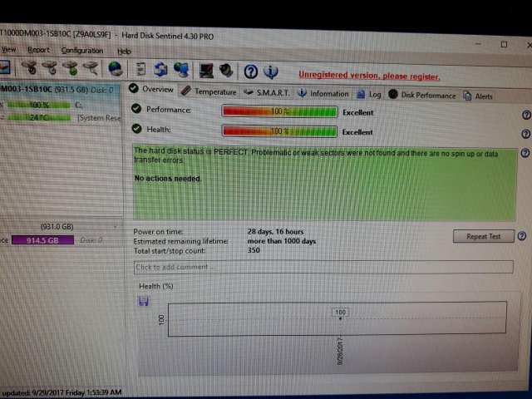
Task: Click the updated 9/29/2017 status bar text
Action: click(x=62, y=392)
